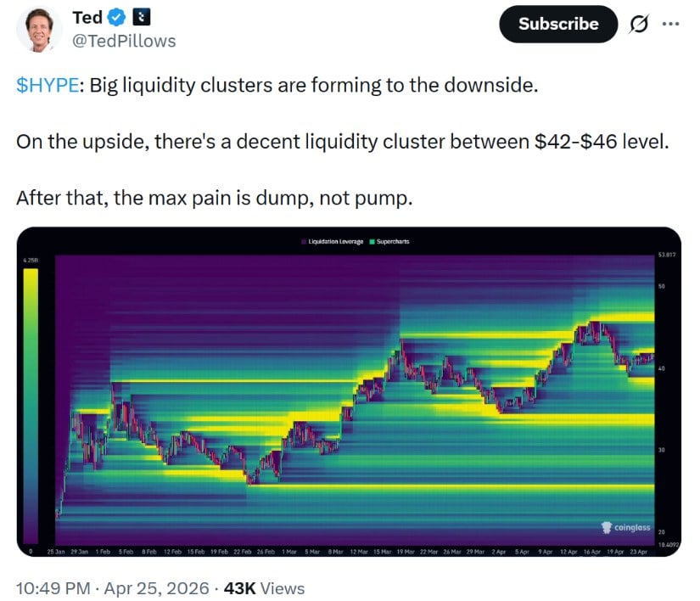Image resolution: width=700 pixels, height=601 pixels.
Task: Click the 43K Views count
Action: coord(264,587)
